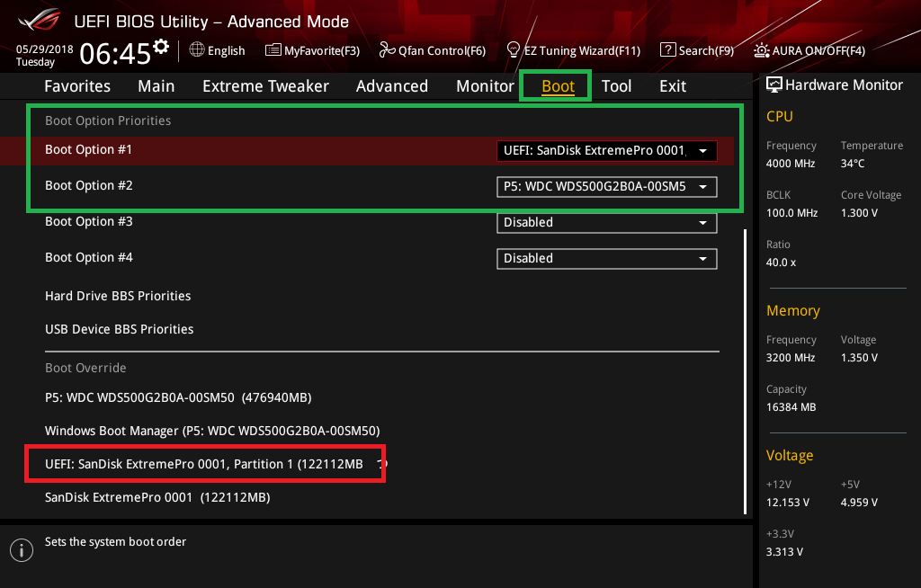Click Core Voltage value 1.300 V

[x=859, y=213]
